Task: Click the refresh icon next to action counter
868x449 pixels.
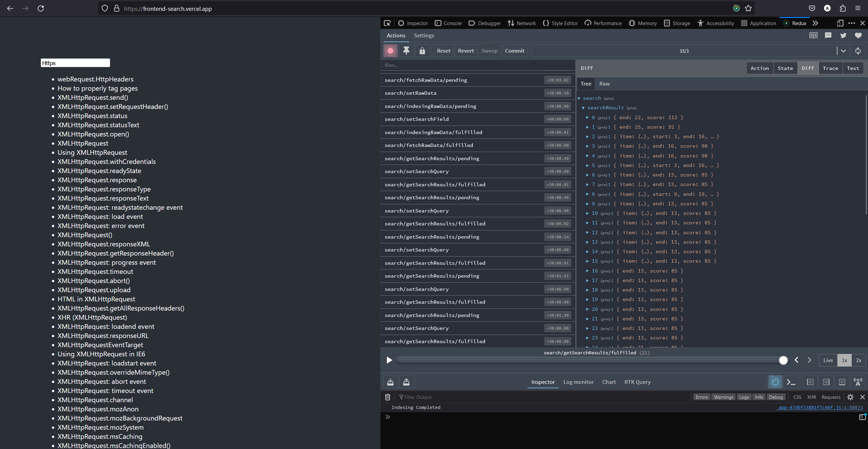Action: [858, 51]
